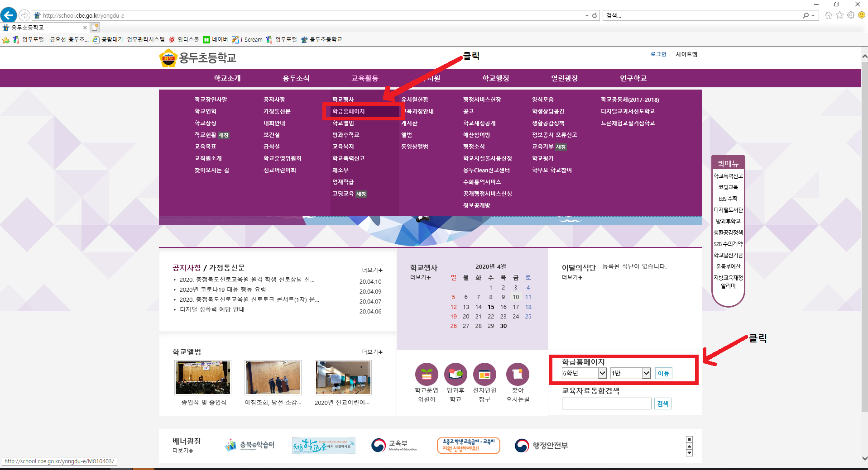This screenshot has width=868, height=470.
Task: Open browser Tools gear icon
Action: (x=851, y=15)
